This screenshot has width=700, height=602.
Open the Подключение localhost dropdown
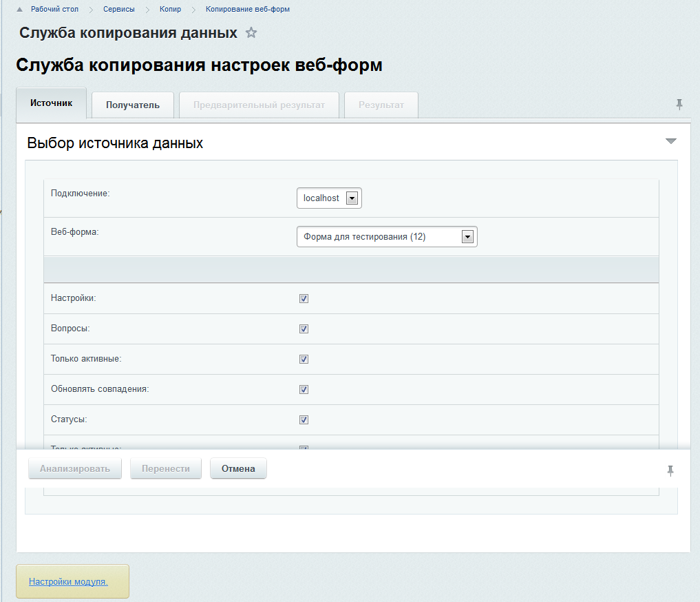(351, 198)
